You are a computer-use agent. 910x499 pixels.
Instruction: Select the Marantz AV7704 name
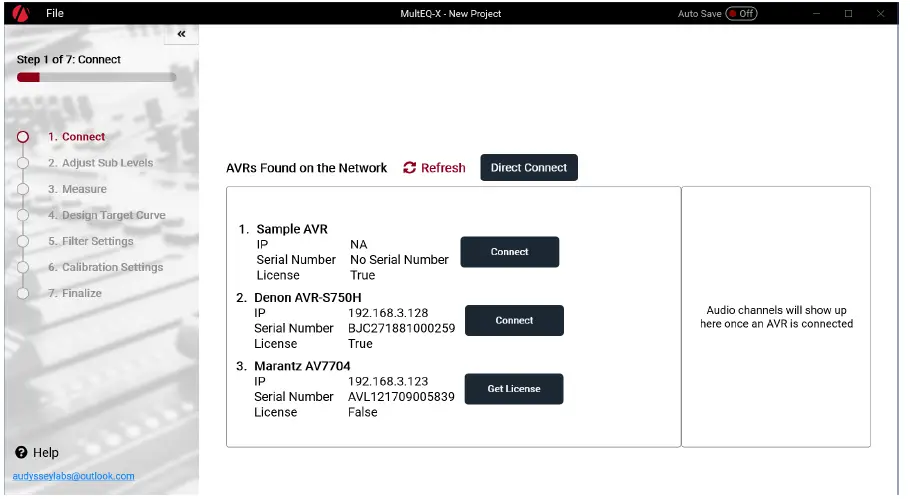point(302,366)
